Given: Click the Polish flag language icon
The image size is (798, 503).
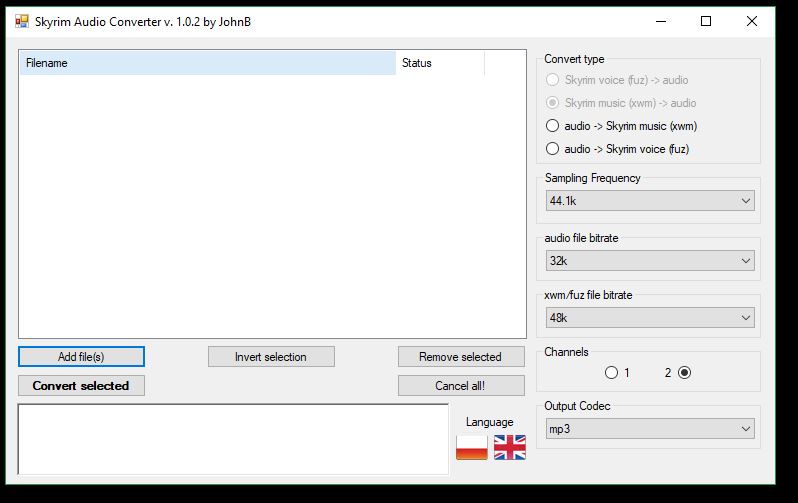Looking at the screenshot, I should point(471,447).
